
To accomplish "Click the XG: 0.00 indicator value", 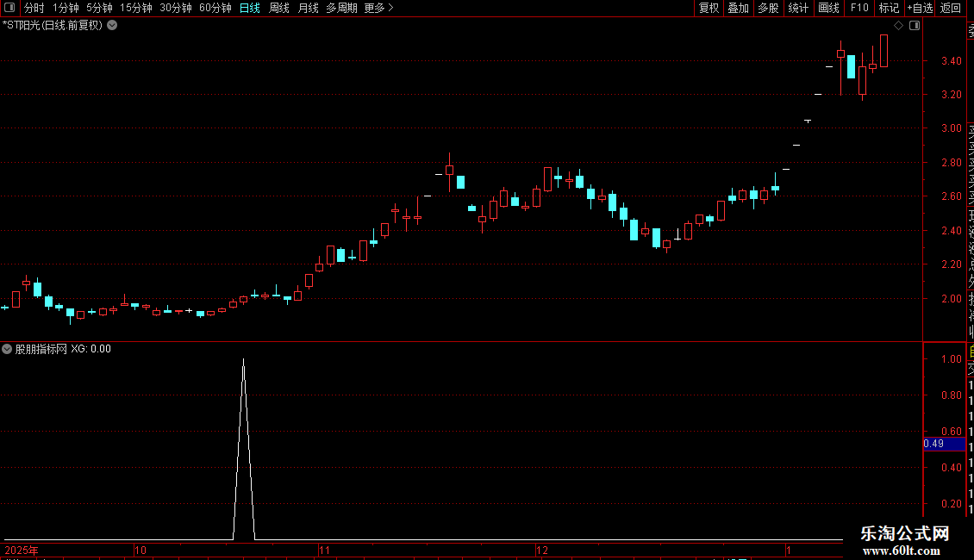I will click(x=91, y=349).
